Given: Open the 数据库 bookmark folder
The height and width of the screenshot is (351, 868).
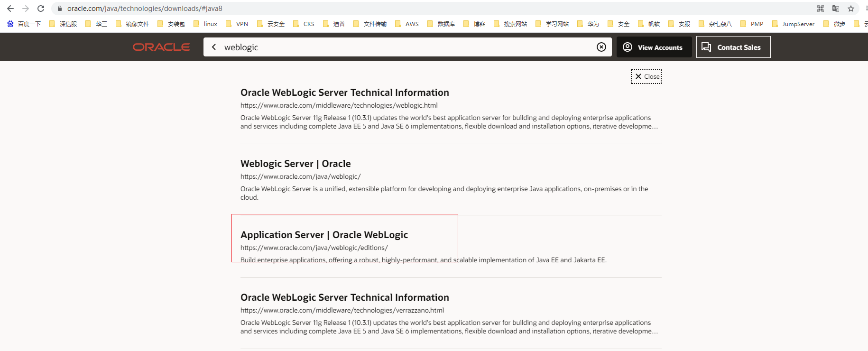Looking at the screenshot, I should point(441,24).
